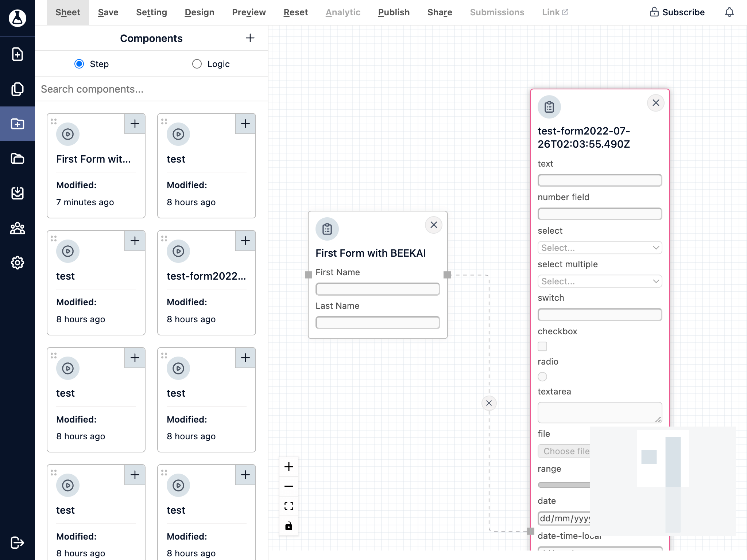The image size is (747, 560).
Task: Select the add-folder sidebar icon
Action: tap(18, 124)
